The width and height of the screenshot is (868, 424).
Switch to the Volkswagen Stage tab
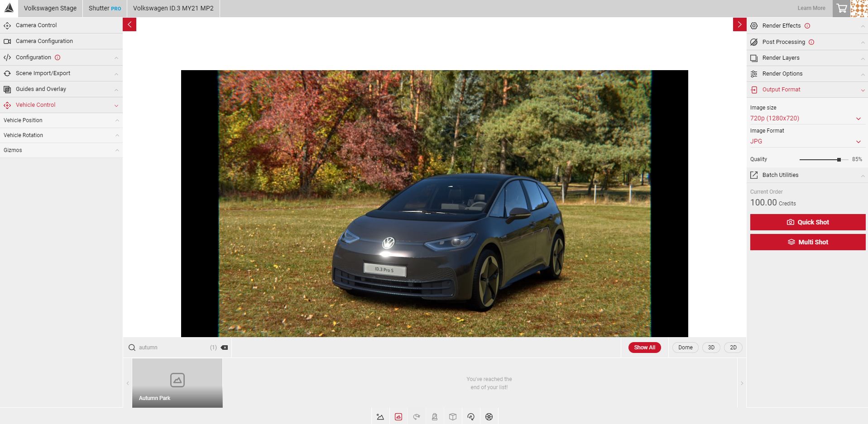[50, 8]
